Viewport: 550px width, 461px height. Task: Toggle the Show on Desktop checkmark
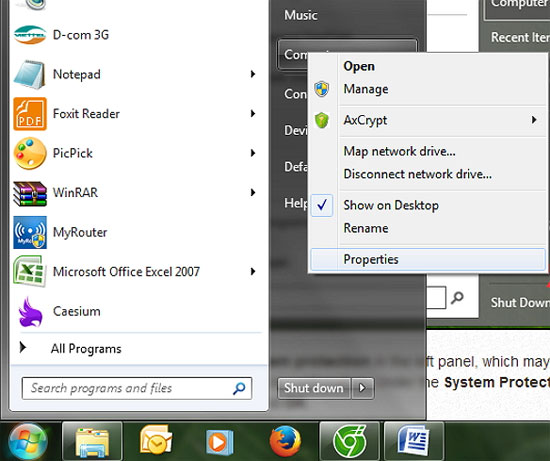(322, 205)
